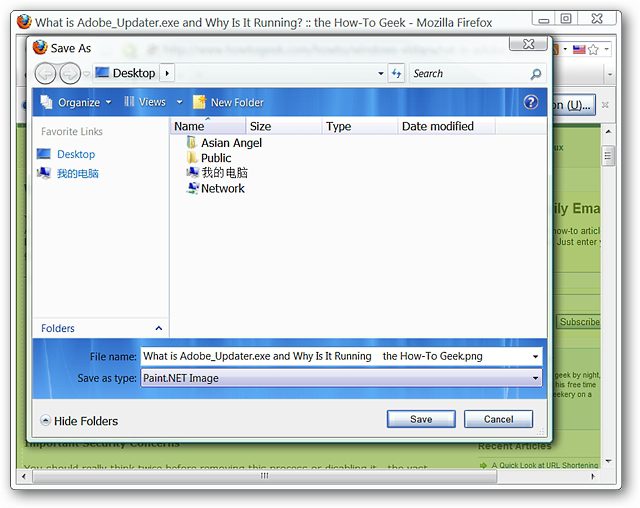The width and height of the screenshot is (640, 508).
Task: Create a New Folder from toolbar
Action: pos(228,102)
